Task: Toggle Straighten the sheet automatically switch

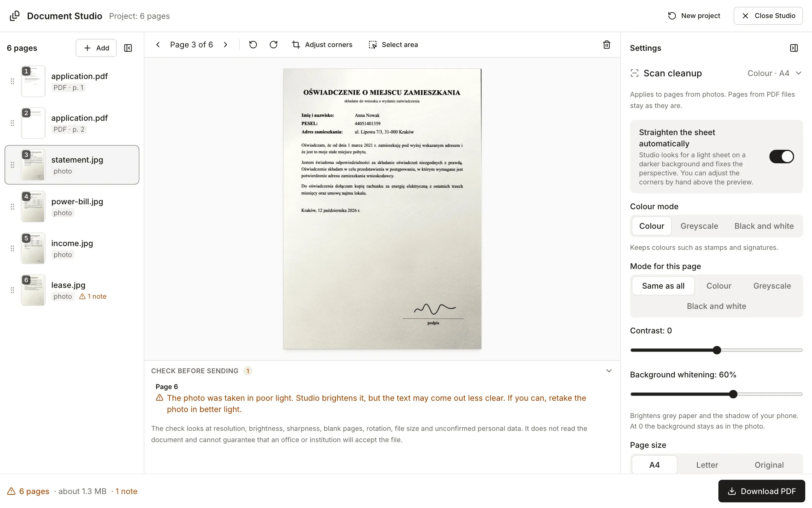Action: point(782,157)
